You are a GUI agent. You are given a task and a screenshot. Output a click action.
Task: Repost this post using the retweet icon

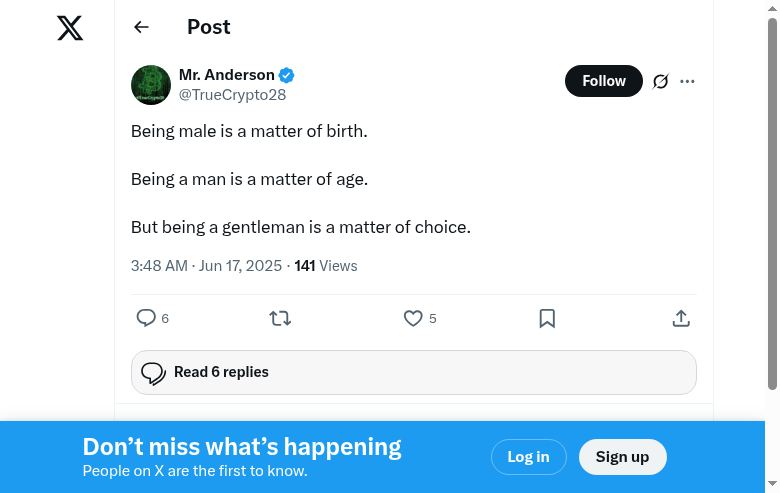pos(280,318)
